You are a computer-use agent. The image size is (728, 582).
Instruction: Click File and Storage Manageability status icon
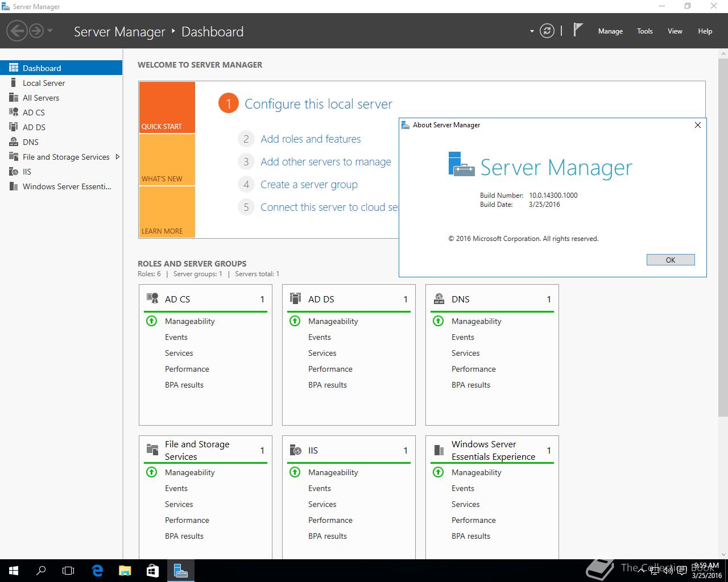pyautogui.click(x=151, y=472)
